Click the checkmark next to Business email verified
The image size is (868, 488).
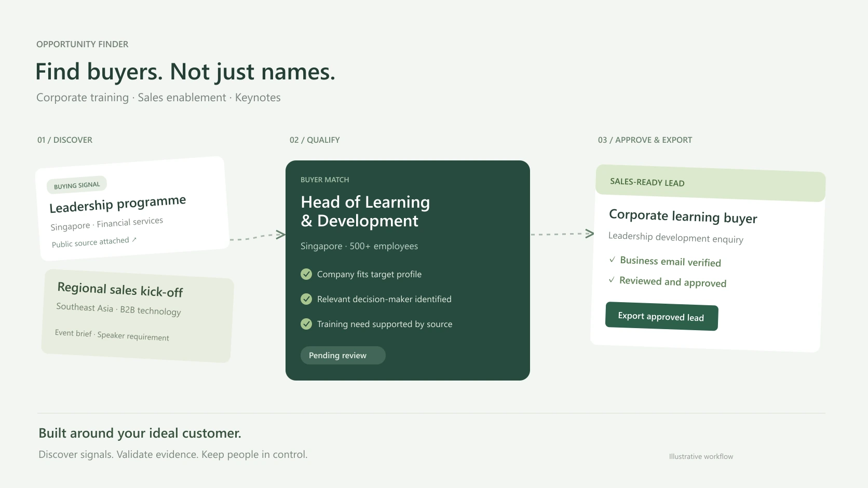click(x=613, y=260)
